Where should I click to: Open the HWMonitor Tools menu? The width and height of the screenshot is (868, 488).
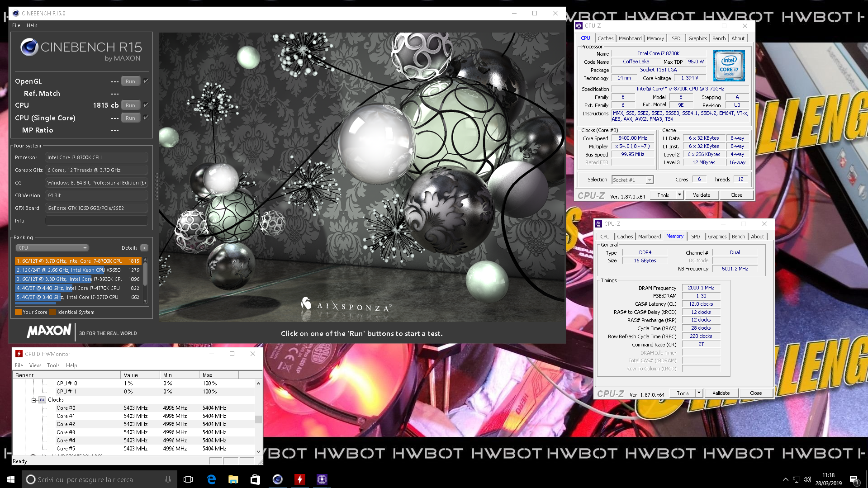(53, 365)
